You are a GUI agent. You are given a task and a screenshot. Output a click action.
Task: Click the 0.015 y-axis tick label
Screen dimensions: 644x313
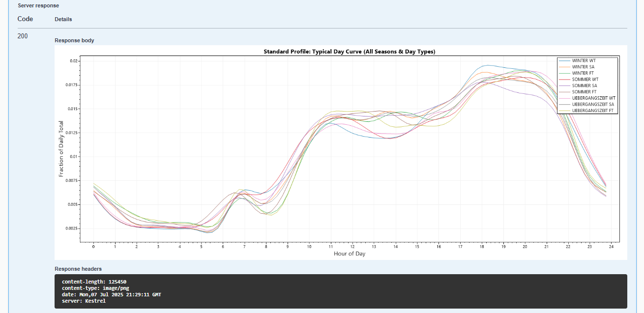click(72, 109)
